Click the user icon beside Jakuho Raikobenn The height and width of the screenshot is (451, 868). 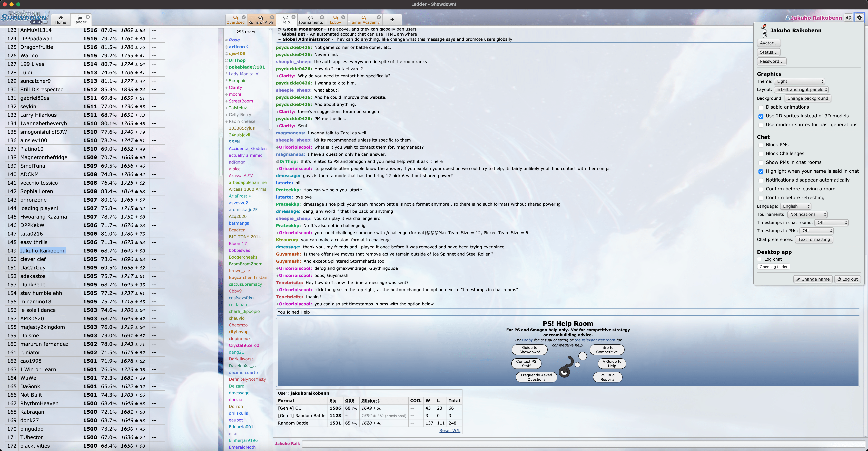pos(787,18)
